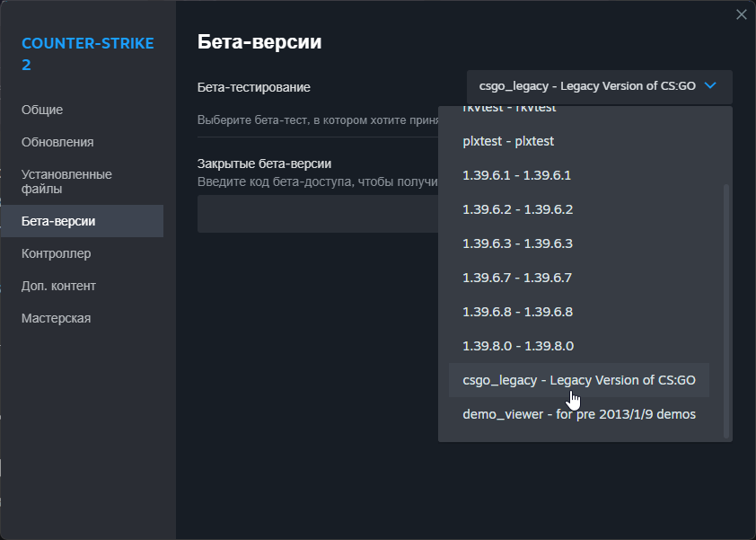Open the Общие settings tab
The height and width of the screenshot is (540, 756).
click(42, 110)
